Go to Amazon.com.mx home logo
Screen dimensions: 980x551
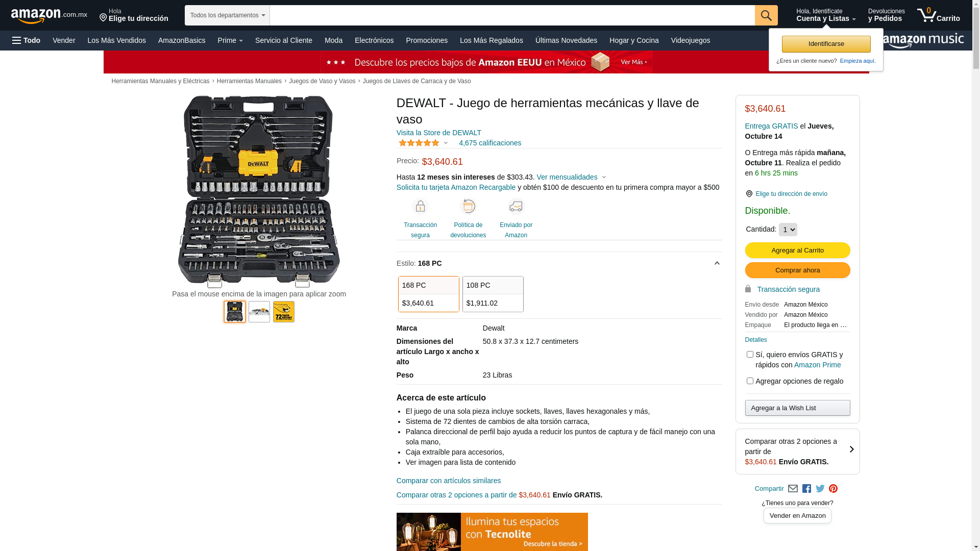[x=49, y=16]
